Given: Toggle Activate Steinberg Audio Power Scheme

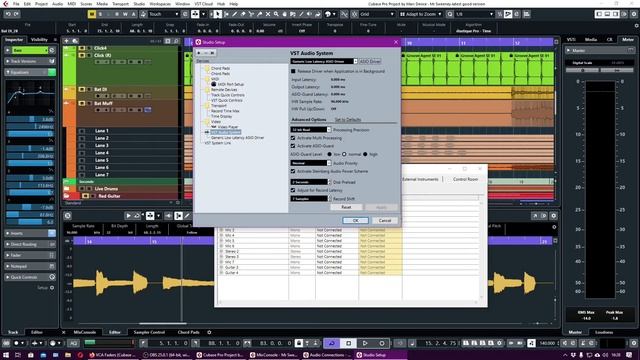Looking at the screenshot, I should [293, 171].
